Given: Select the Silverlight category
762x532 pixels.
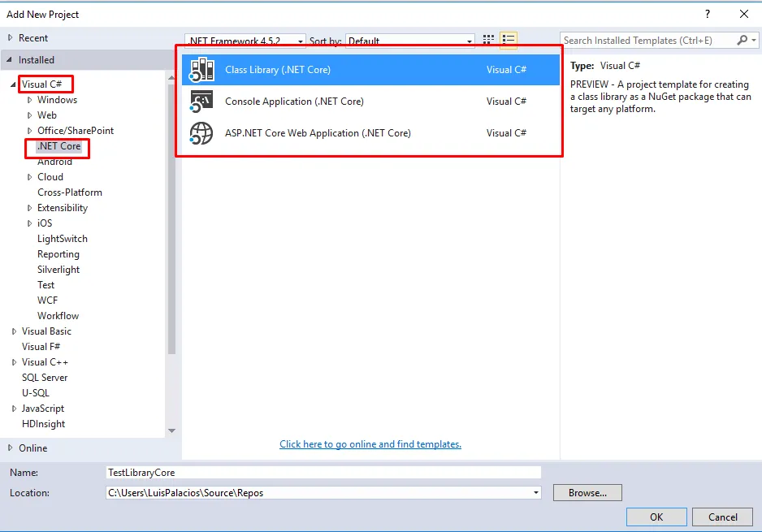Looking at the screenshot, I should pos(58,270).
